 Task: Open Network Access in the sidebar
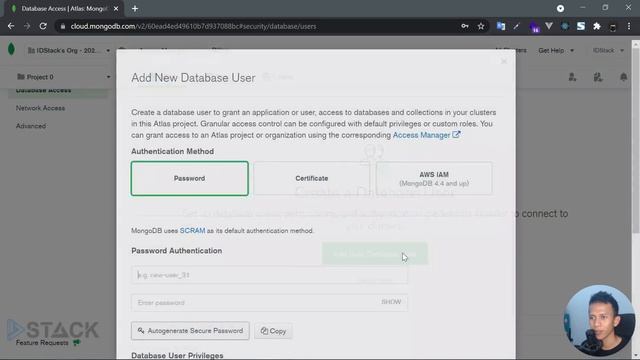(40, 108)
